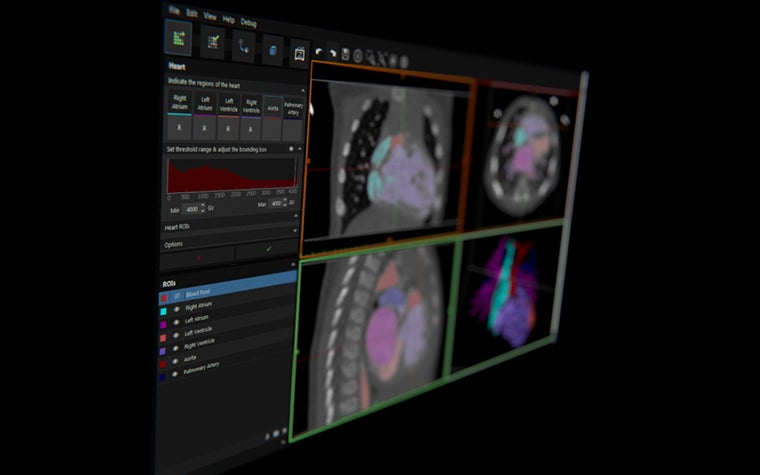Click the Max threshold stepper arrows
The image size is (760, 475).
pos(285,203)
